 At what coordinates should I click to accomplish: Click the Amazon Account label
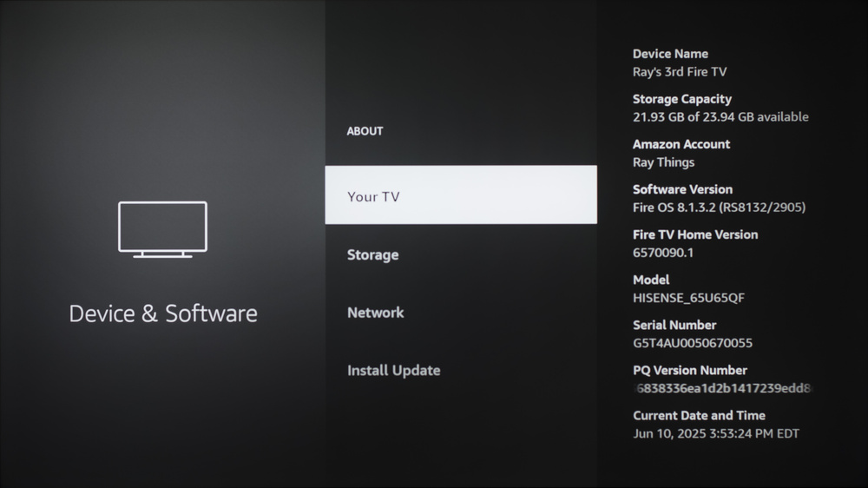681,144
